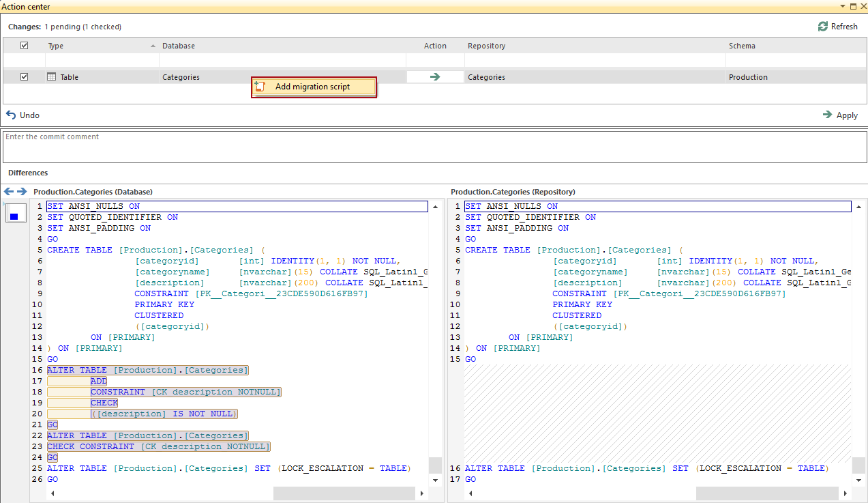Click the Table type icon in the row

(51, 77)
